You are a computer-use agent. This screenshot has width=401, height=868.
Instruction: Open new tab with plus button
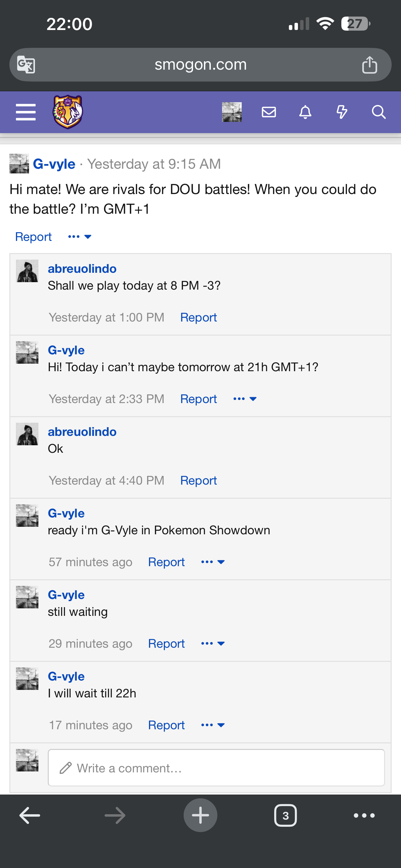pyautogui.click(x=200, y=815)
